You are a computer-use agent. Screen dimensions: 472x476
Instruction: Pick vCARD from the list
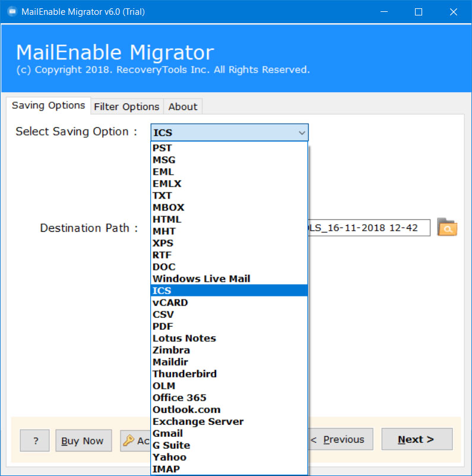click(229, 302)
